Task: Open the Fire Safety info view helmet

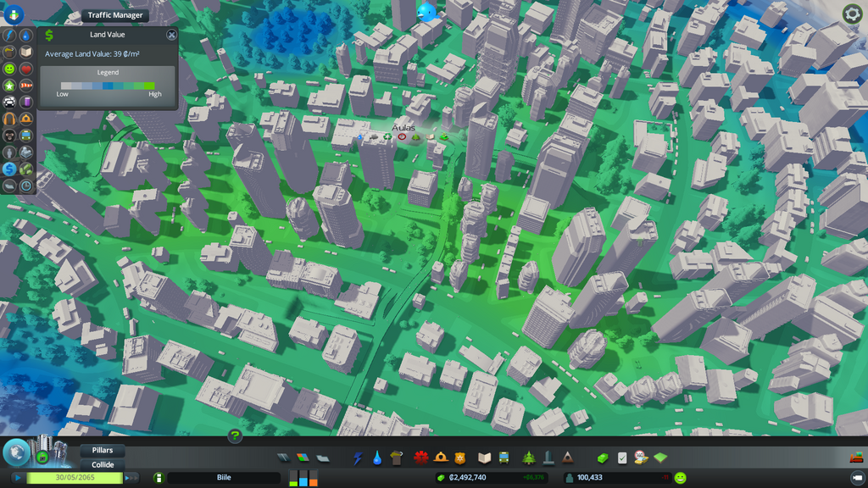Action: [x=26, y=119]
